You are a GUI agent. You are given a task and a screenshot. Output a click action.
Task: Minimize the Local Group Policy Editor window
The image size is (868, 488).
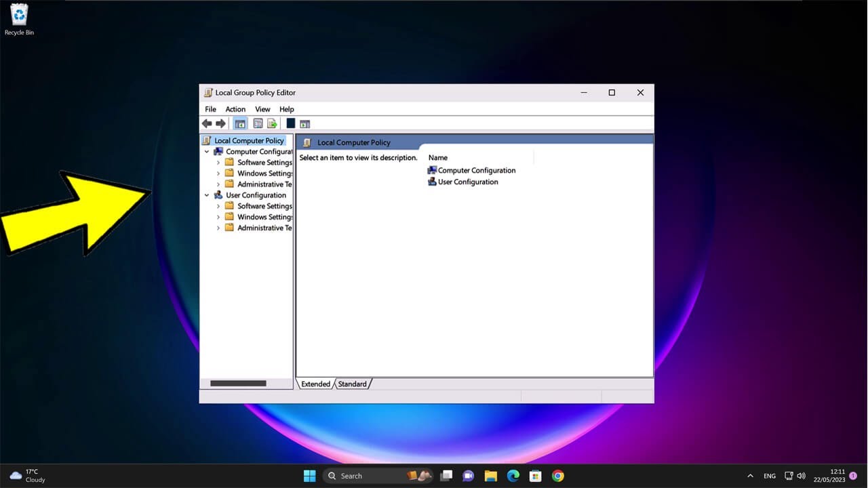pyautogui.click(x=583, y=93)
